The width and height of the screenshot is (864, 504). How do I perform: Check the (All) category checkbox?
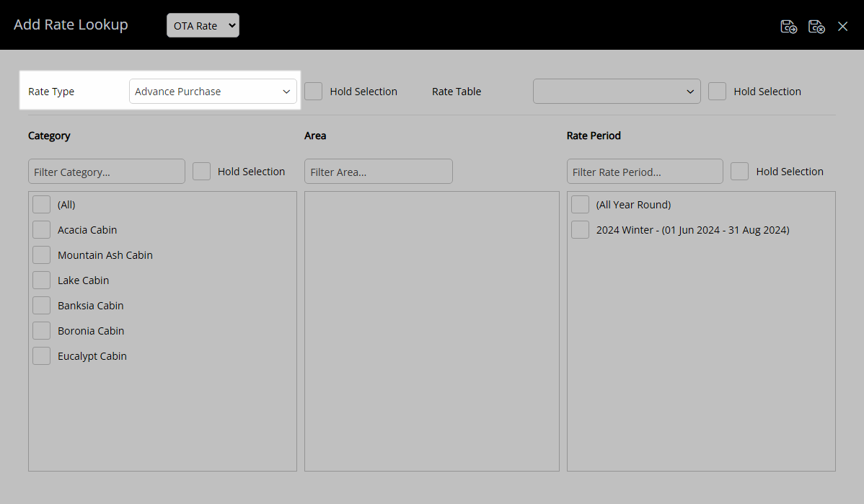[41, 204]
